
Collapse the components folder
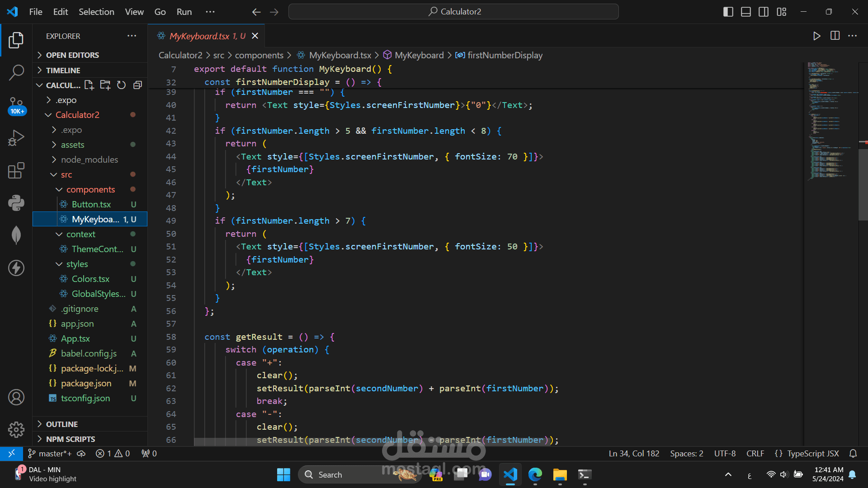(90, 189)
